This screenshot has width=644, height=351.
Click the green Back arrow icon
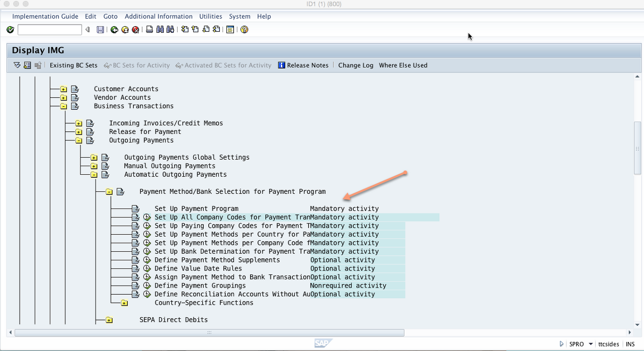click(x=114, y=30)
